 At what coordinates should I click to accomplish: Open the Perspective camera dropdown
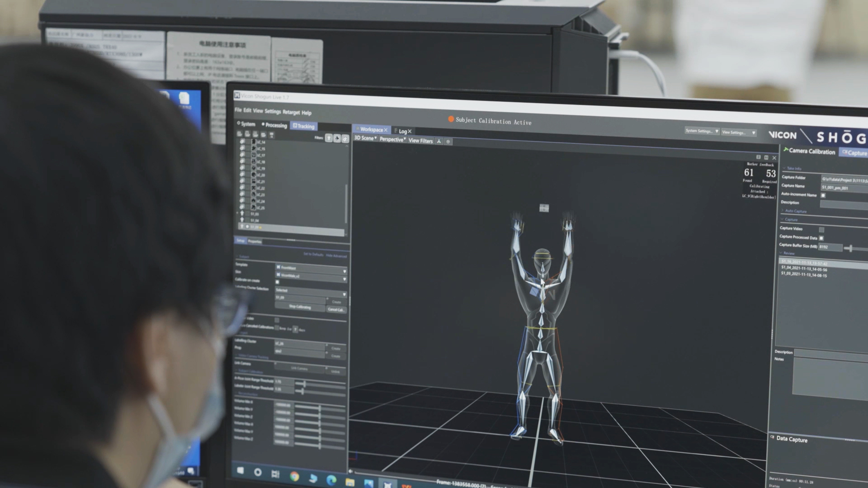pyautogui.click(x=392, y=139)
